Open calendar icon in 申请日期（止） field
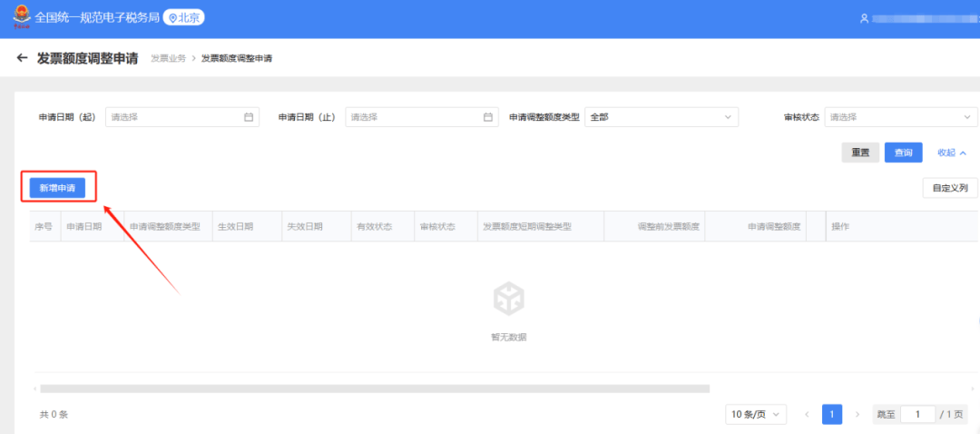The height and width of the screenshot is (434, 980). pos(488,117)
